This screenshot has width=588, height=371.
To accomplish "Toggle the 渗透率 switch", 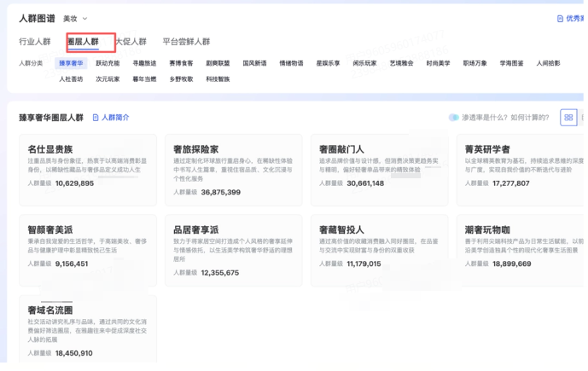I will click(x=454, y=118).
